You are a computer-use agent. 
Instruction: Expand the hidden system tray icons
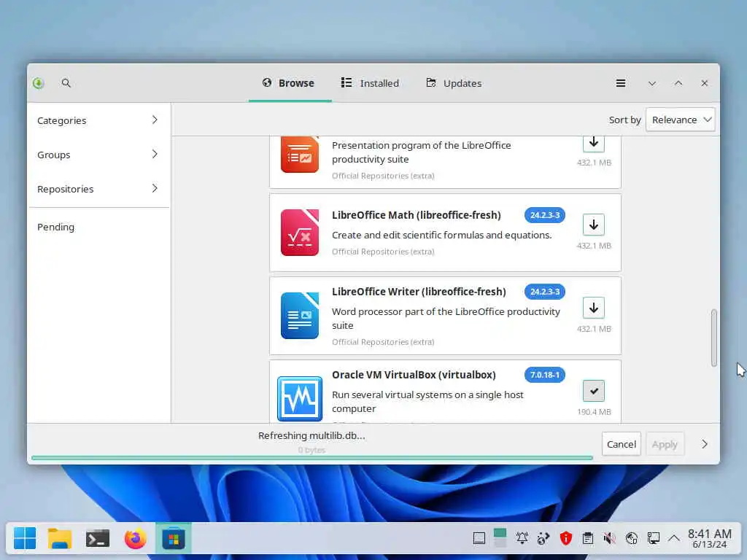click(x=673, y=539)
